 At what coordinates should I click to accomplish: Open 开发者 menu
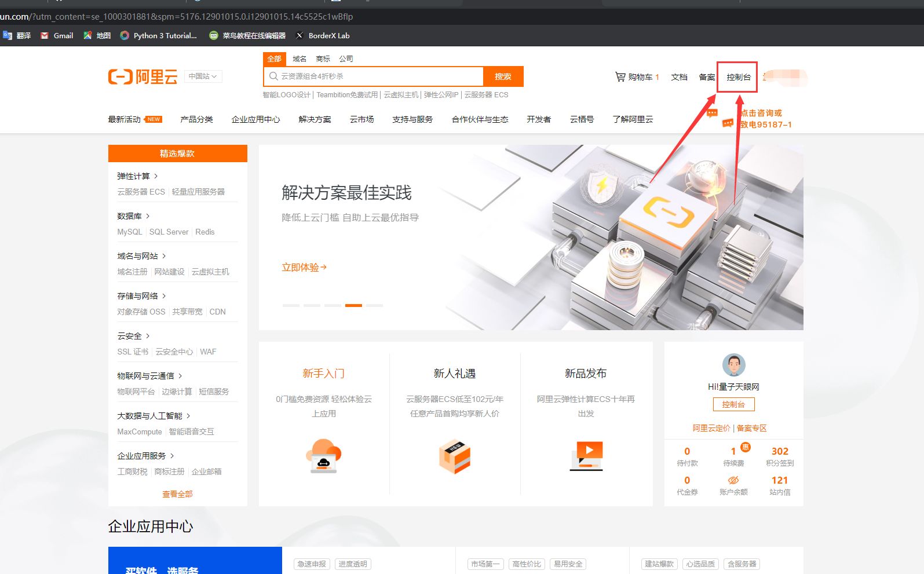(x=539, y=119)
